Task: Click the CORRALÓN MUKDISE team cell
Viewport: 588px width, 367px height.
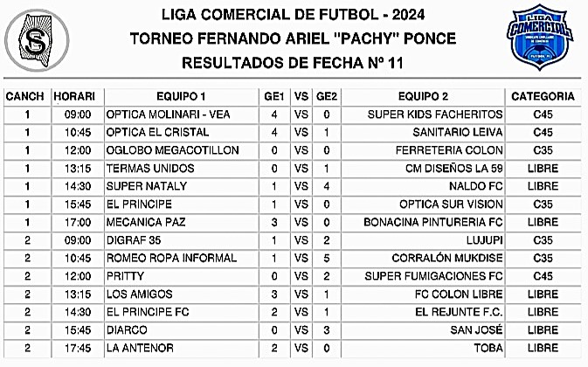Action: click(423, 259)
